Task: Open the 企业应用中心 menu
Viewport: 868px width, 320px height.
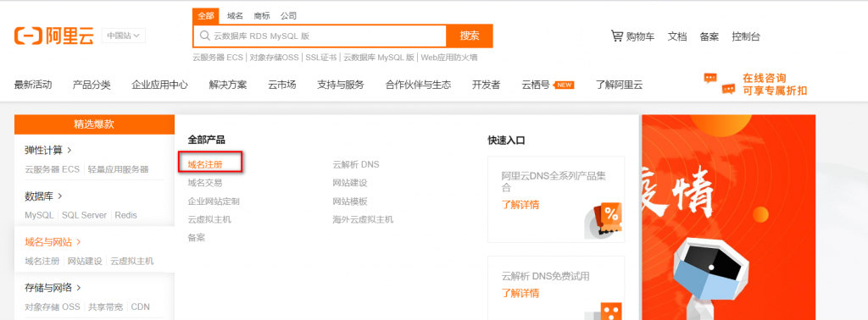Action: pos(160,85)
